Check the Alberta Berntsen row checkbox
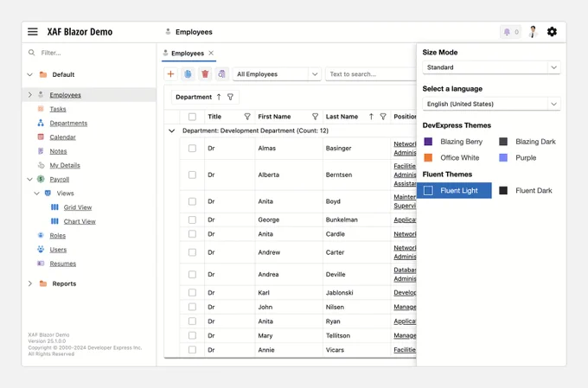Screen dimensions: 588x388 coord(192,175)
